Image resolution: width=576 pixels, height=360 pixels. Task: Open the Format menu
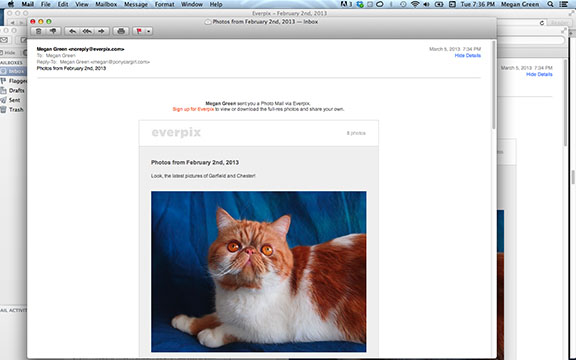[164, 4]
